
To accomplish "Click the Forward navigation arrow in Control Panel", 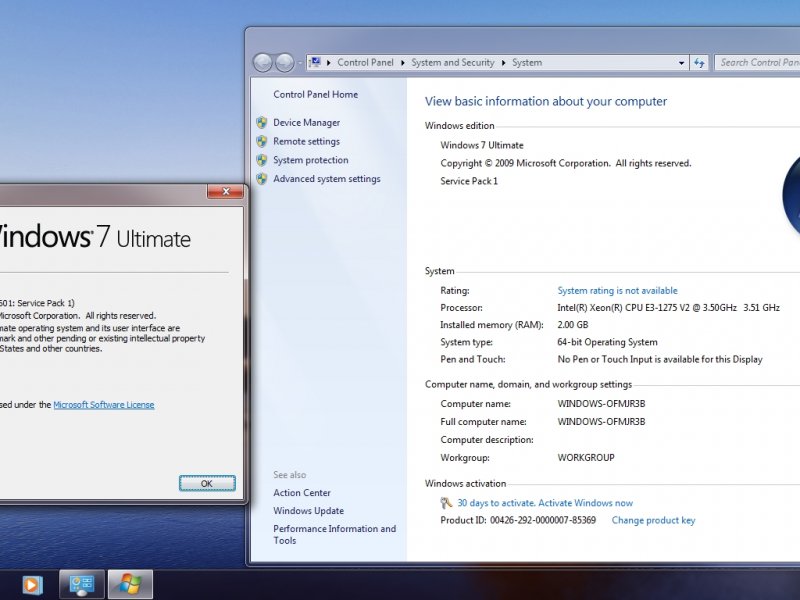I will tap(285, 63).
